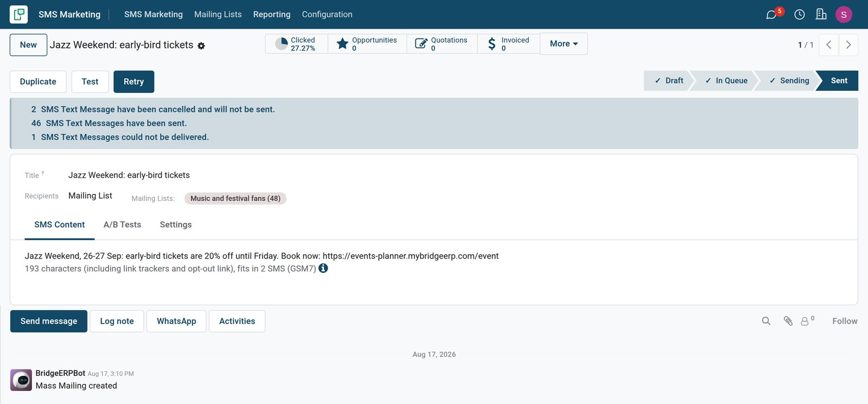The image size is (868, 404).
Task: Click the BridgeERPBot avatar
Action: (x=21, y=380)
